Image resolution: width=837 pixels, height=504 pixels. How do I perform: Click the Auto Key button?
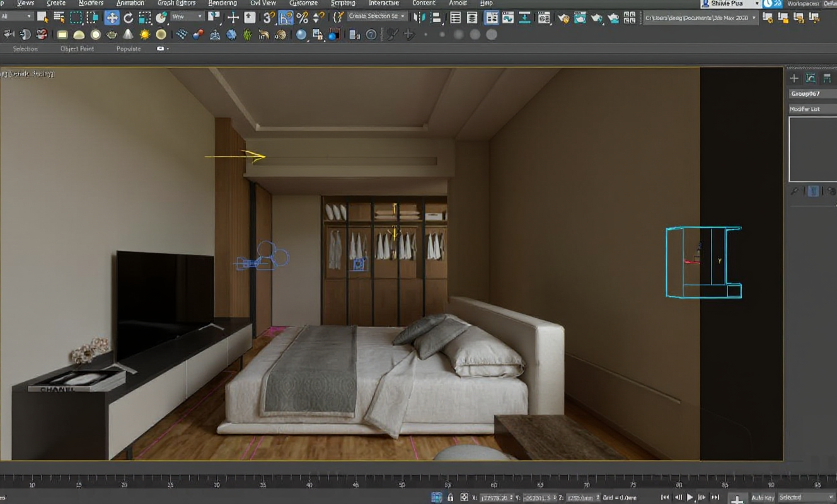pyautogui.click(x=762, y=498)
